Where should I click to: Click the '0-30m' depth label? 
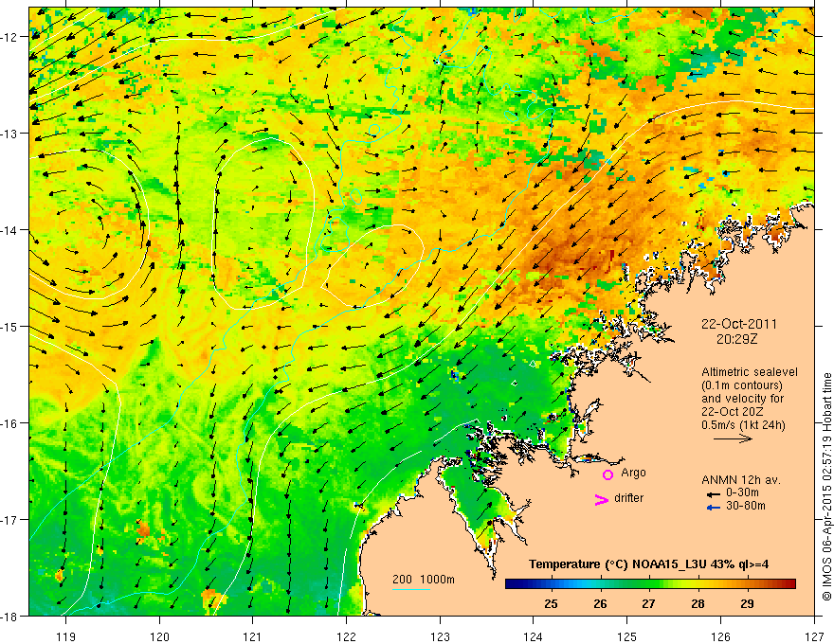[x=742, y=493]
